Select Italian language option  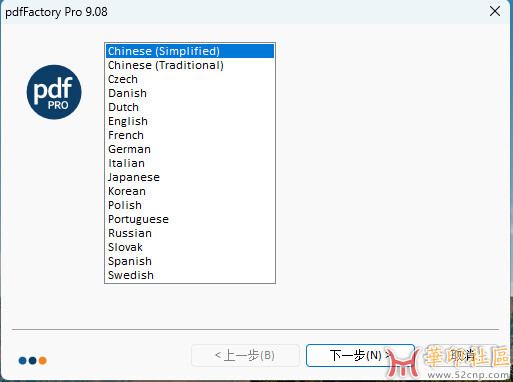(x=190, y=163)
